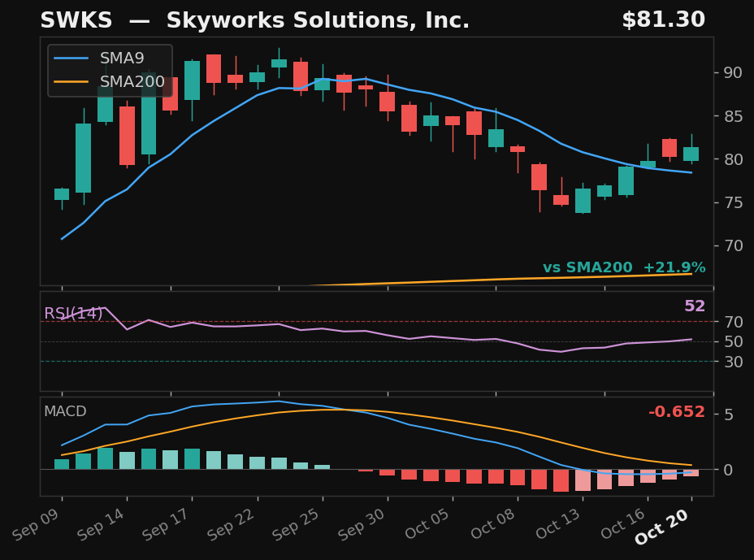Click the SMA200 legend entry
The width and height of the screenshot is (754, 560).
coord(109,82)
